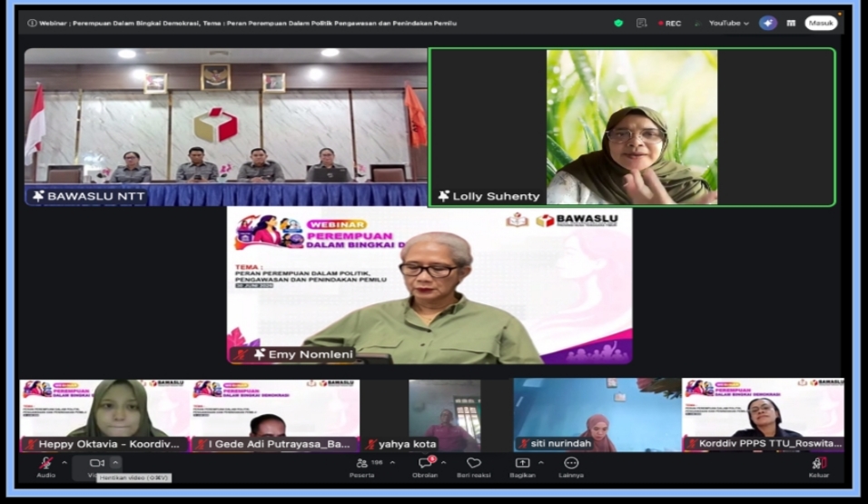Open the meeting info icon before Webinar title

tap(32, 24)
